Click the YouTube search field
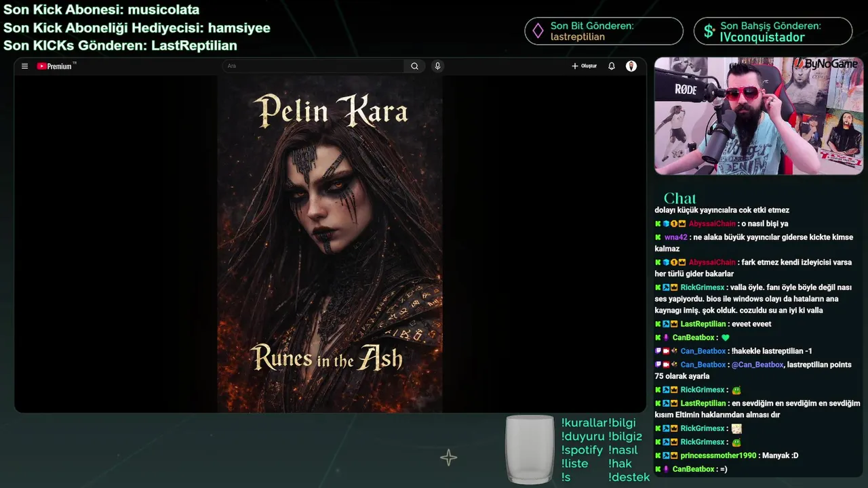The width and height of the screenshot is (868, 488). pos(313,66)
